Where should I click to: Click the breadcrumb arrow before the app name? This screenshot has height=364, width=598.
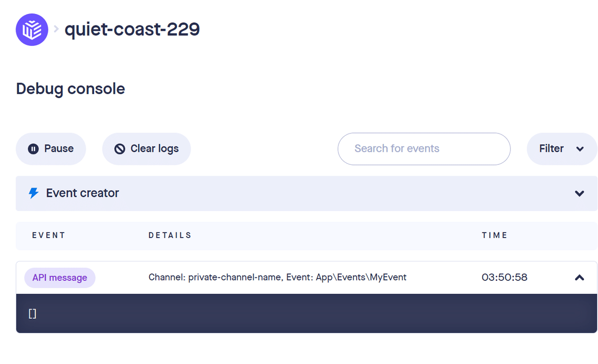56,30
